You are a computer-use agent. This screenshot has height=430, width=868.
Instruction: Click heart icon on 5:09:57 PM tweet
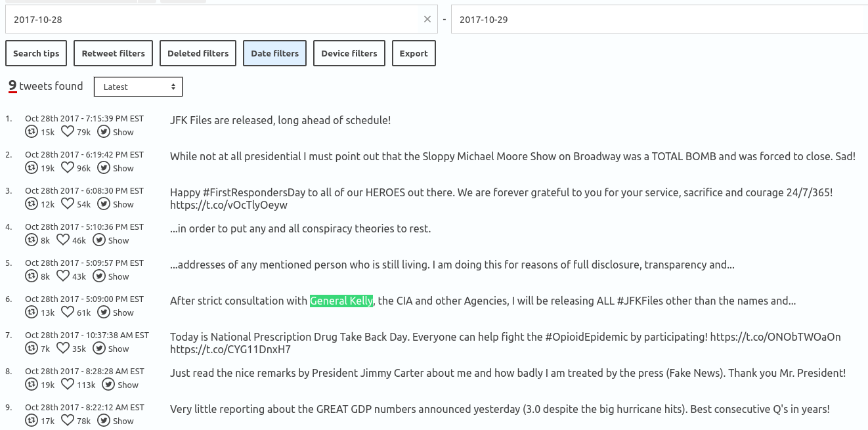coord(63,276)
